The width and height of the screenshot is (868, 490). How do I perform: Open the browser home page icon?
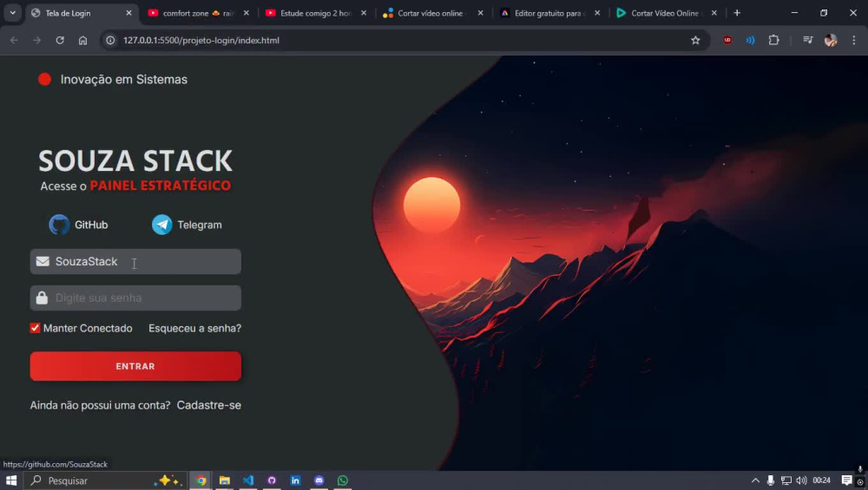pyautogui.click(x=83, y=41)
